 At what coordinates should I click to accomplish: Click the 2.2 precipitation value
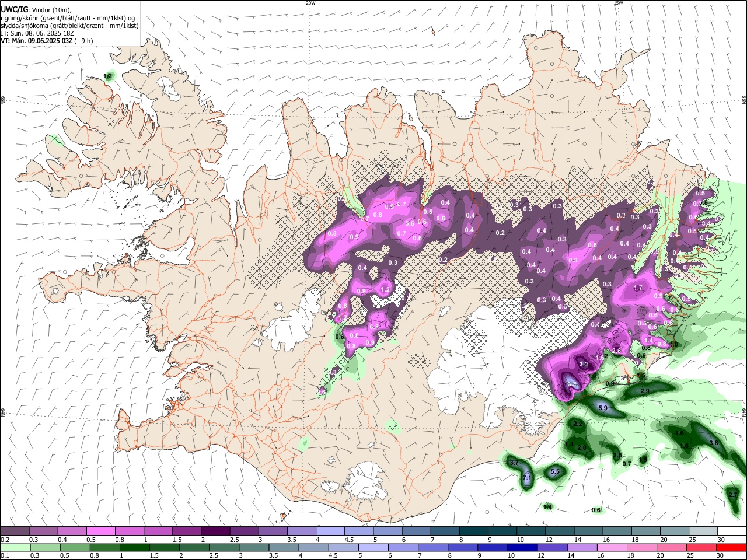pos(578,424)
